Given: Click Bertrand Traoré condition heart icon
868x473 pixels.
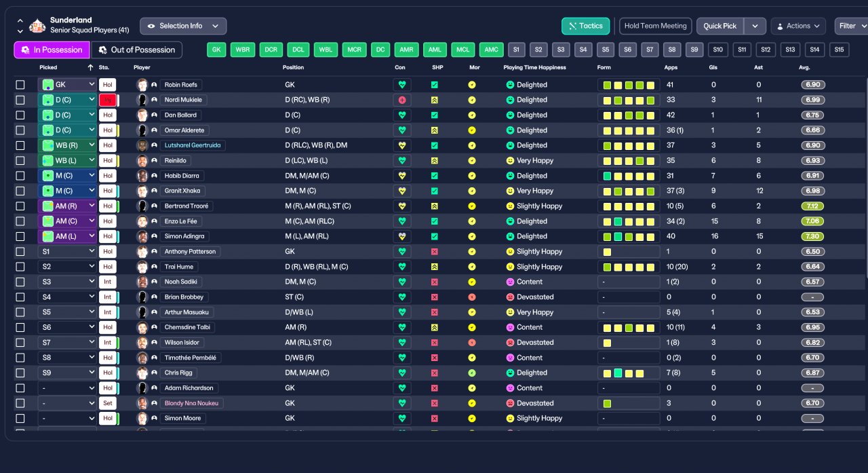Looking at the screenshot, I should pyautogui.click(x=401, y=206).
